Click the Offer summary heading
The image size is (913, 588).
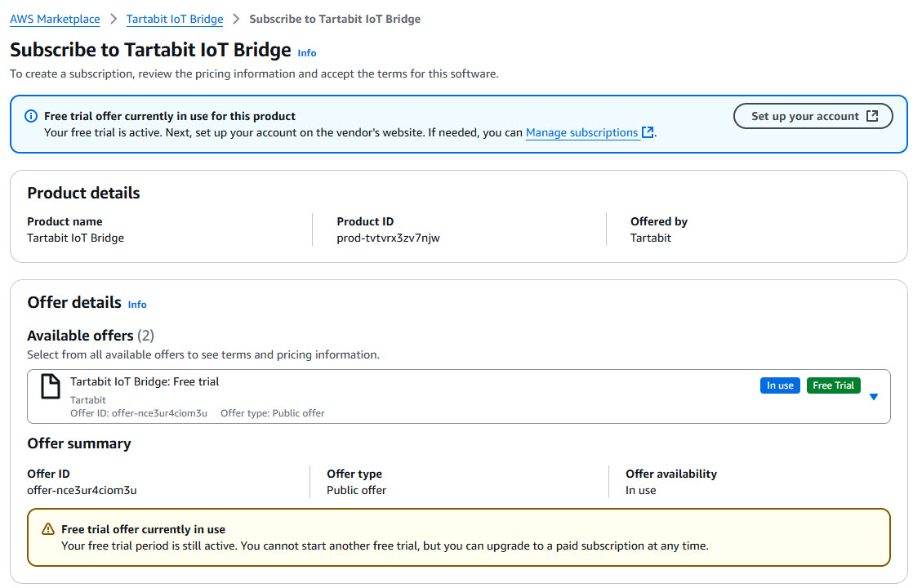79,443
